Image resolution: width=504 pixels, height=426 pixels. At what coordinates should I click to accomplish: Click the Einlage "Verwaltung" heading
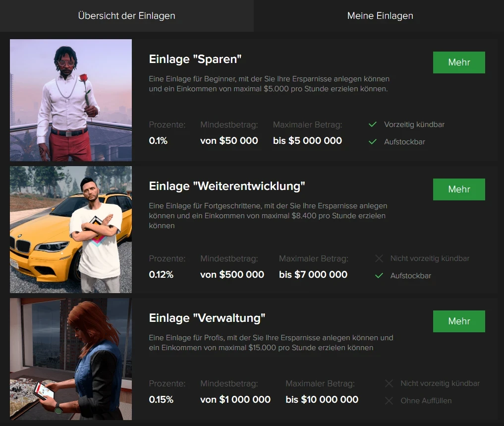(x=207, y=317)
